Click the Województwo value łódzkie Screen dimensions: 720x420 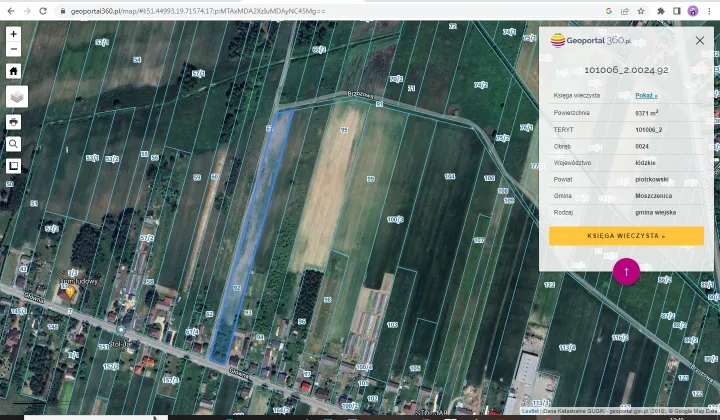click(645, 163)
